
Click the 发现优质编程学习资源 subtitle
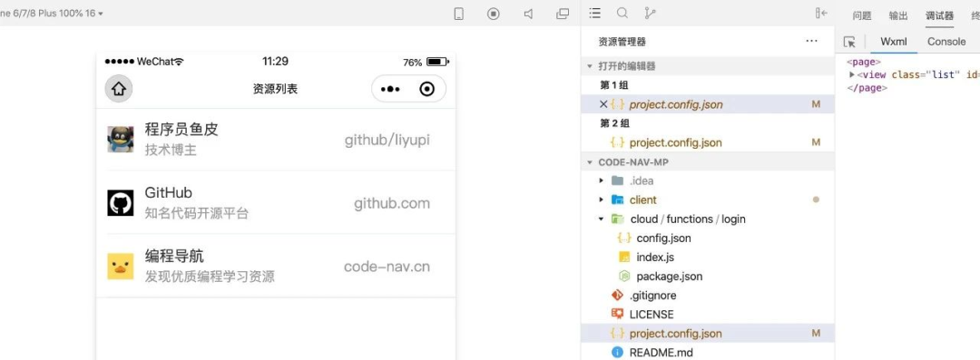210,277
